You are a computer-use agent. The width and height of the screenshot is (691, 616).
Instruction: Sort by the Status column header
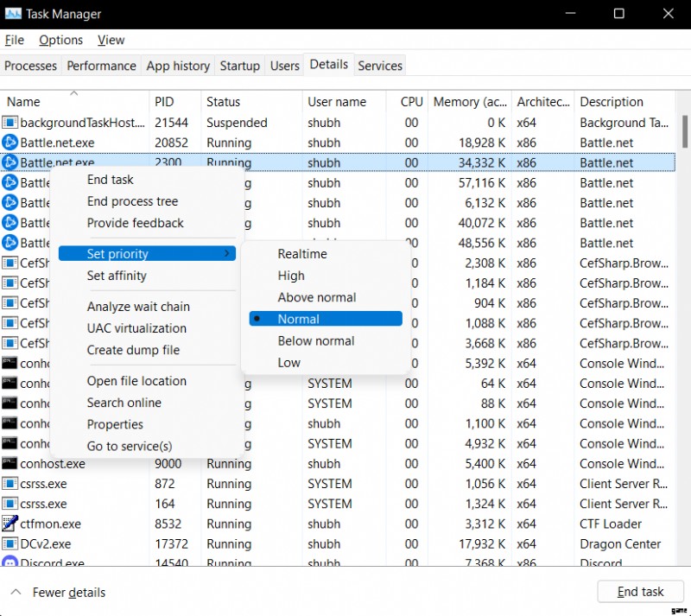pyautogui.click(x=251, y=102)
